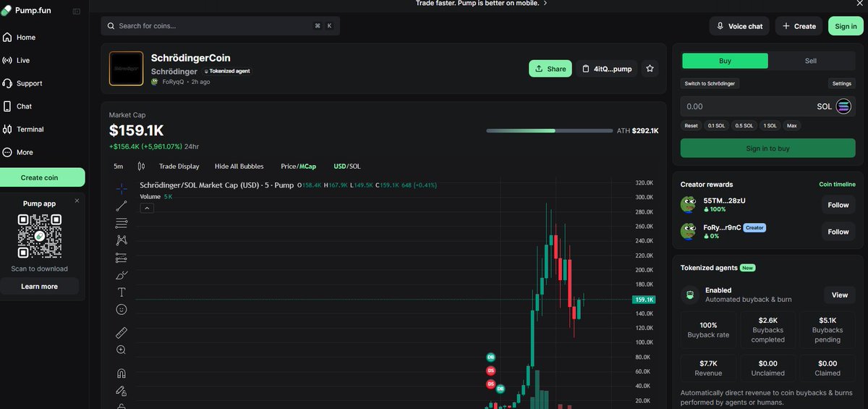Close the Pump app promo card
The width and height of the screenshot is (868, 409).
click(77, 201)
